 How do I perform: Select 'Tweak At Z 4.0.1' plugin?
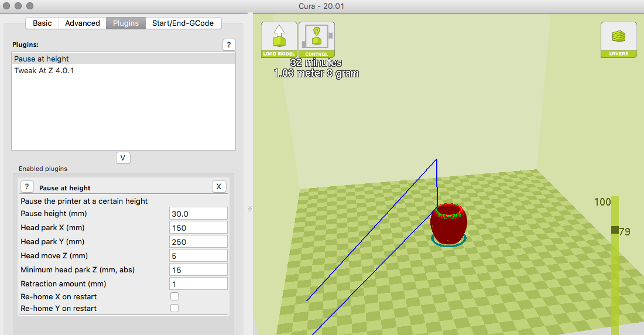click(123, 70)
